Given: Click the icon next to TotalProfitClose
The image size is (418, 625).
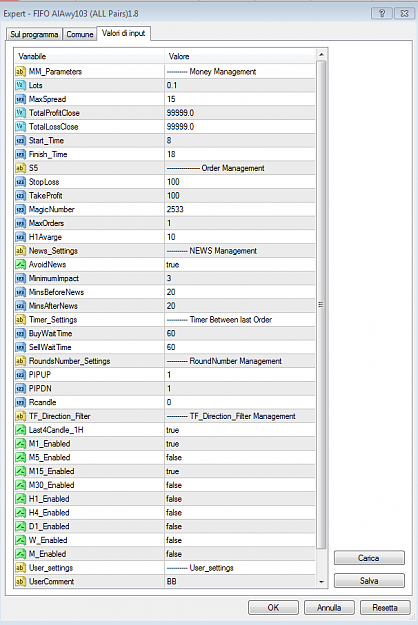Looking at the screenshot, I should coord(20,113).
